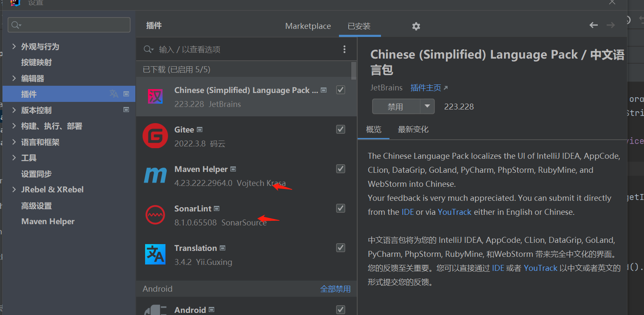
Task: Click the project-level icon on the 版本控制 row
Action: click(126, 110)
